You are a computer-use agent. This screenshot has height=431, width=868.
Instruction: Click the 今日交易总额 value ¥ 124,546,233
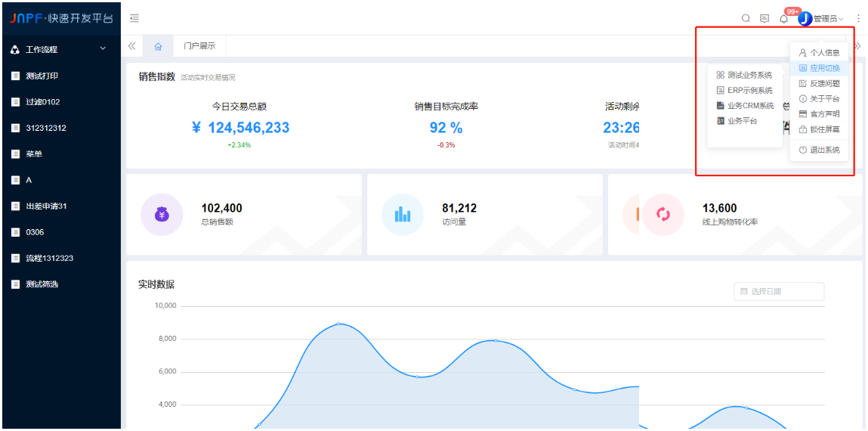click(x=240, y=128)
